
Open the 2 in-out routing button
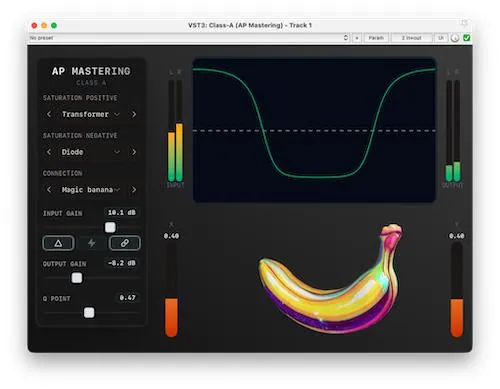411,38
